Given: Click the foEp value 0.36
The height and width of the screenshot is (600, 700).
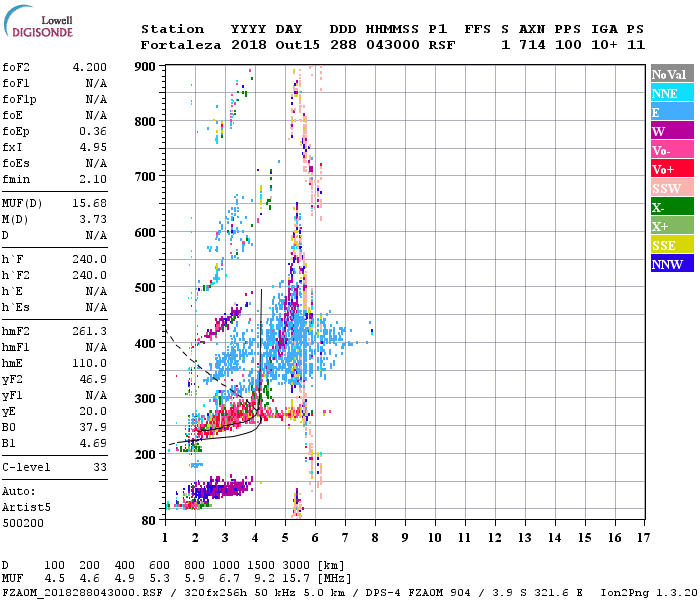Looking at the screenshot, I should tap(93, 131).
